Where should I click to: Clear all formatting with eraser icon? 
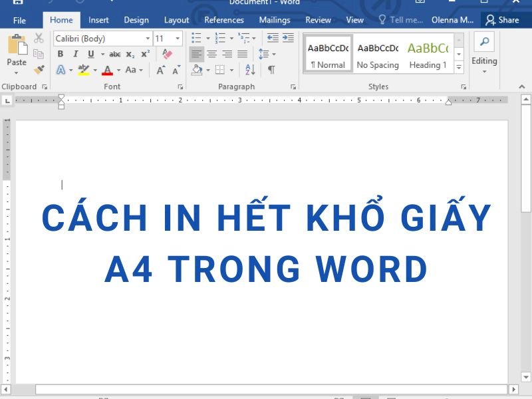click(168, 54)
